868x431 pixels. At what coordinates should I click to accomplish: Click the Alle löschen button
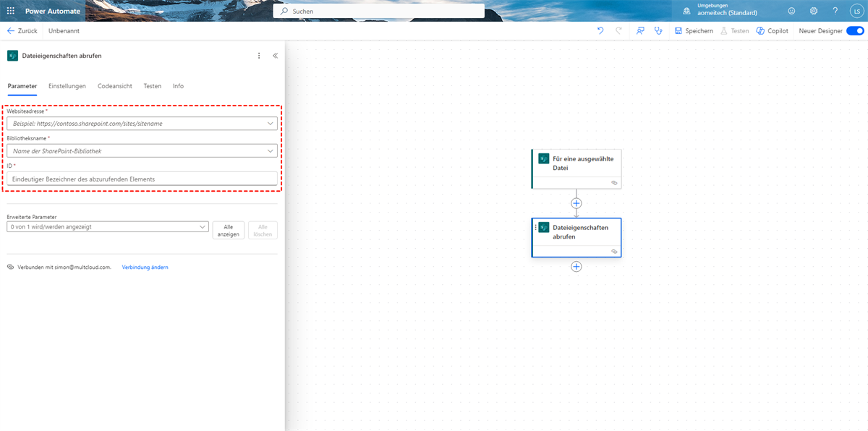[x=263, y=231]
